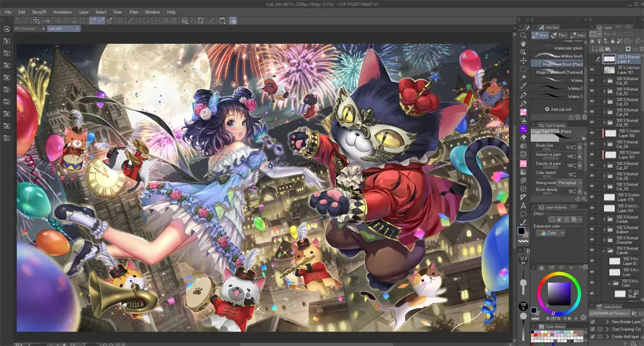Click the Undo icon in command bar
The height and width of the screenshot is (346, 644).
click(17, 21)
